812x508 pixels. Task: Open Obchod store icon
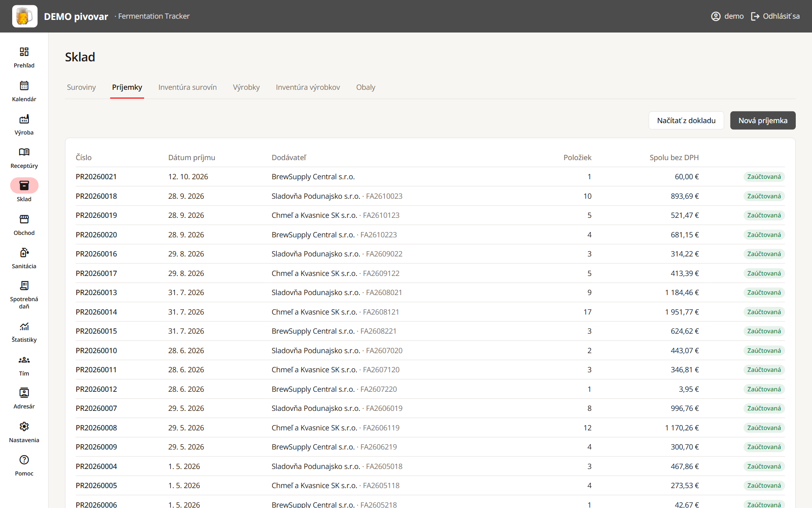24,219
